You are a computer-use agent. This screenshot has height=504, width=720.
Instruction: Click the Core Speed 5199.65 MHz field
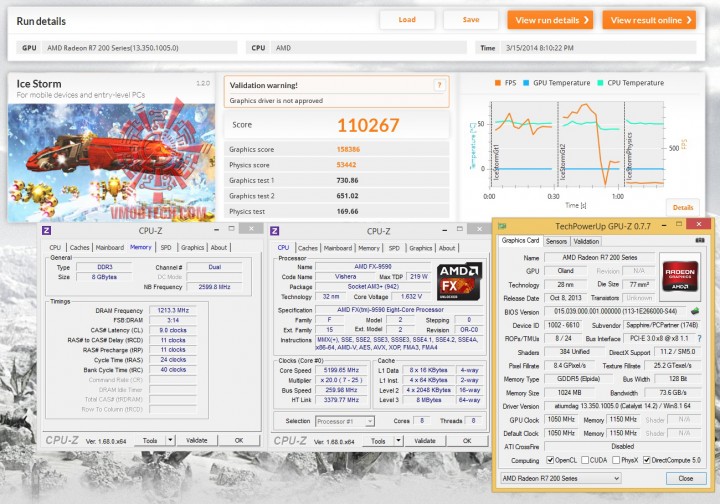(341, 370)
